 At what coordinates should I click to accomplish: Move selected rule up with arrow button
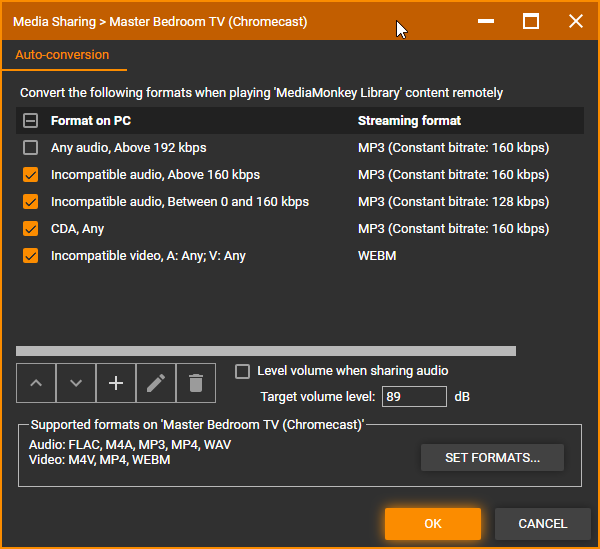(x=36, y=383)
